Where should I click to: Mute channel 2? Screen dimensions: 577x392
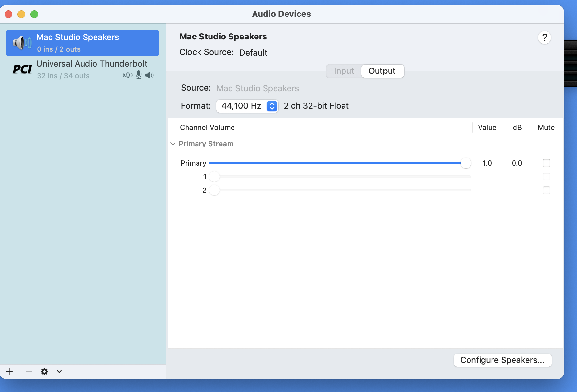547,191
